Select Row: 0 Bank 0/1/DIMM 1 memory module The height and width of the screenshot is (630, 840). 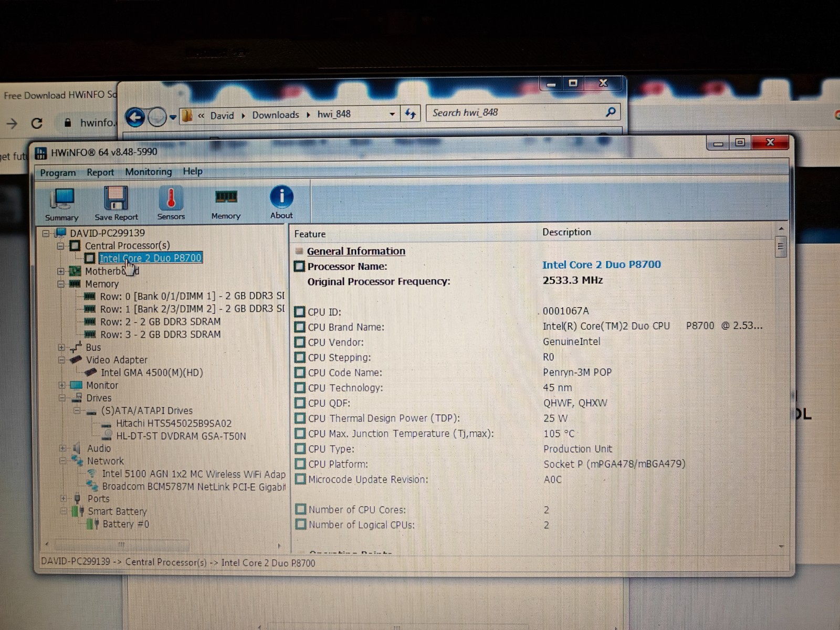[x=192, y=296]
